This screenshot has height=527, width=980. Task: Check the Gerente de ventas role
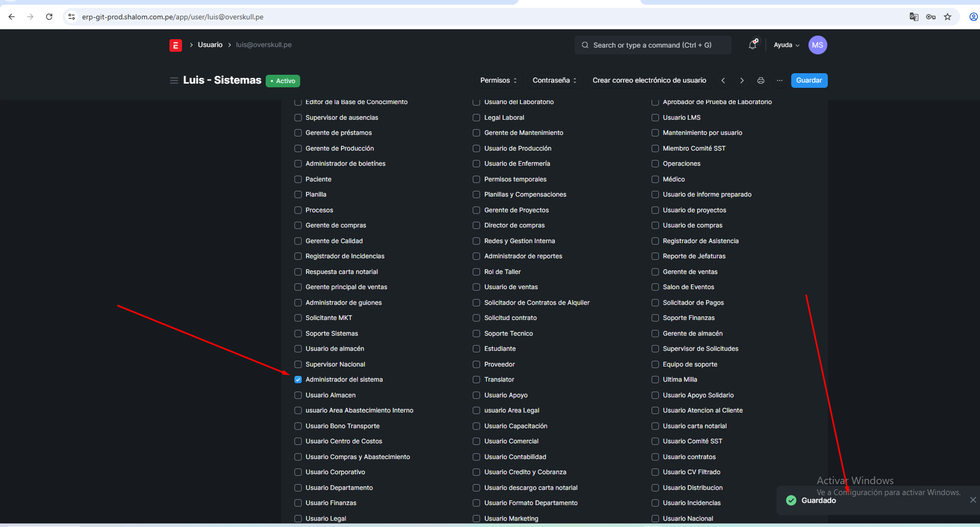pyautogui.click(x=655, y=272)
